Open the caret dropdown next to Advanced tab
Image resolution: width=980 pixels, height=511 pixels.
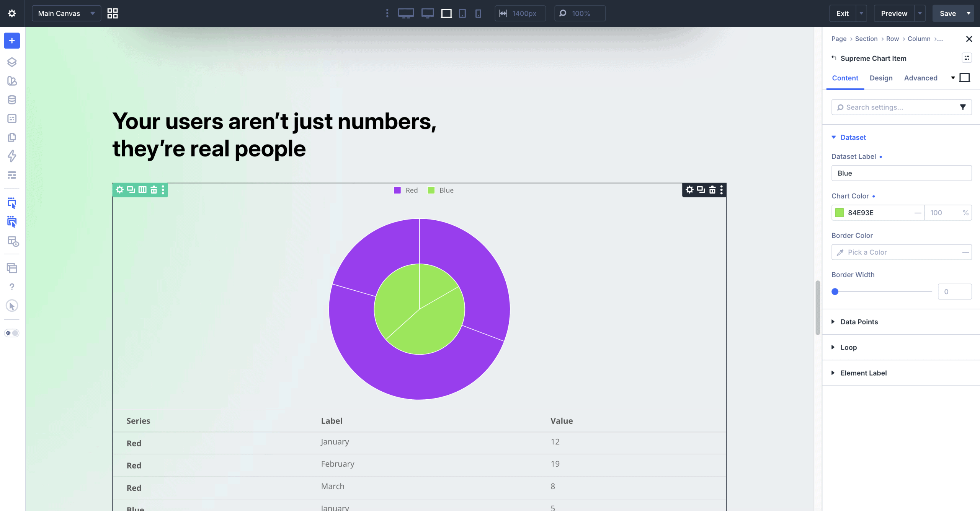[x=953, y=78]
